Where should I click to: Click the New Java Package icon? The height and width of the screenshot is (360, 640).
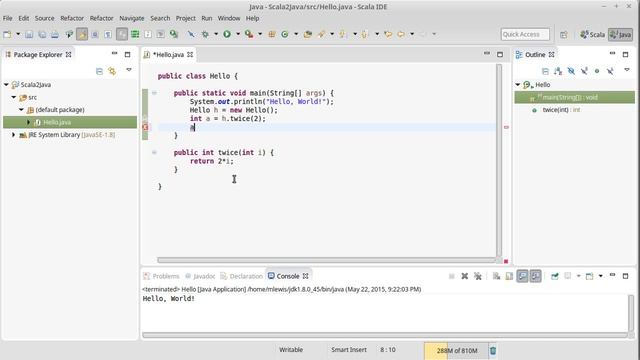pyautogui.click(x=272, y=34)
